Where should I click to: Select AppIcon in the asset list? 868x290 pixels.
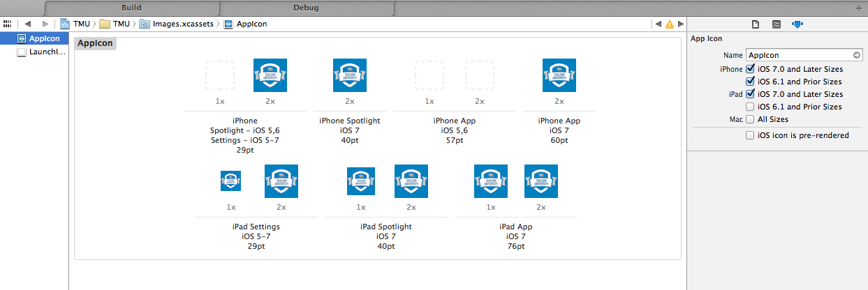coord(34,38)
